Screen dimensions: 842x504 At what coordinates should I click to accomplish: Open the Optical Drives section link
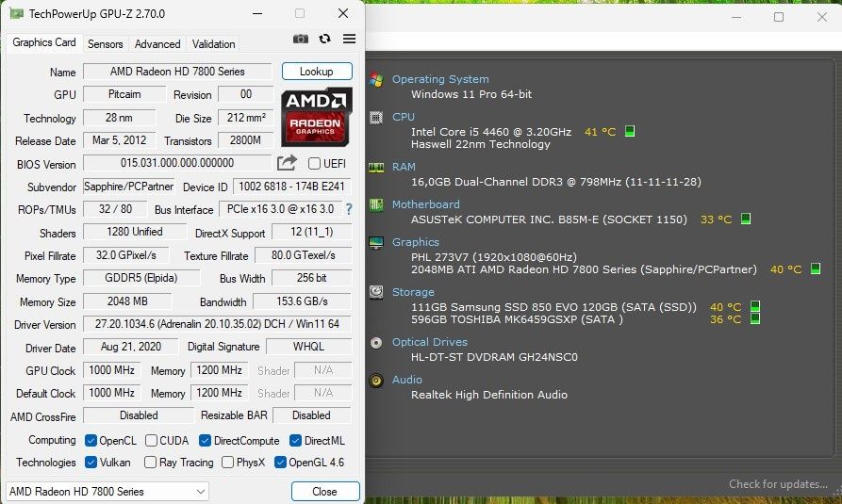430,342
